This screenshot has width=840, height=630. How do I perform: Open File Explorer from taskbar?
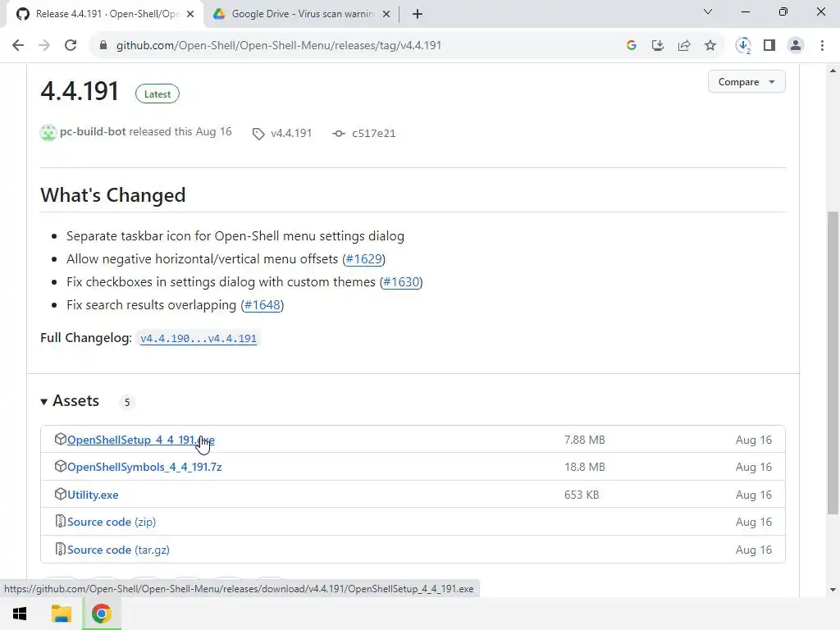62,614
